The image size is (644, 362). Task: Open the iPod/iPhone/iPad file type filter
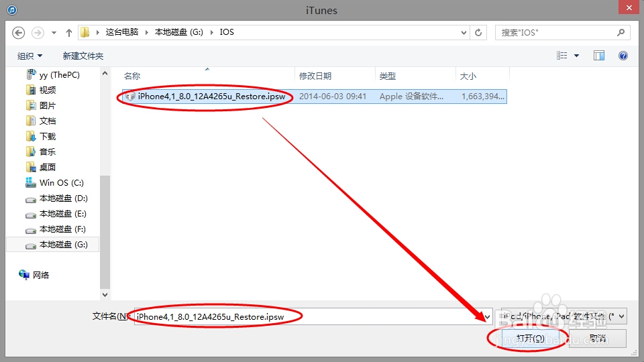[564, 316]
